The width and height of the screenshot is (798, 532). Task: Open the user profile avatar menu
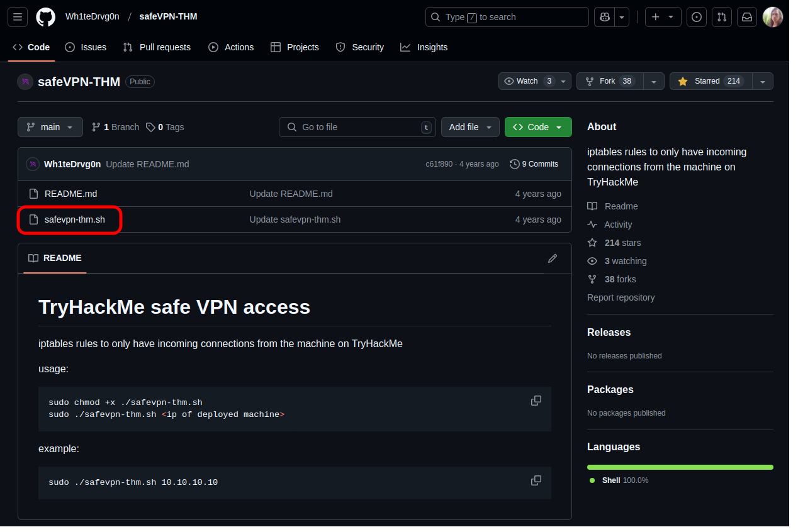pyautogui.click(x=773, y=17)
